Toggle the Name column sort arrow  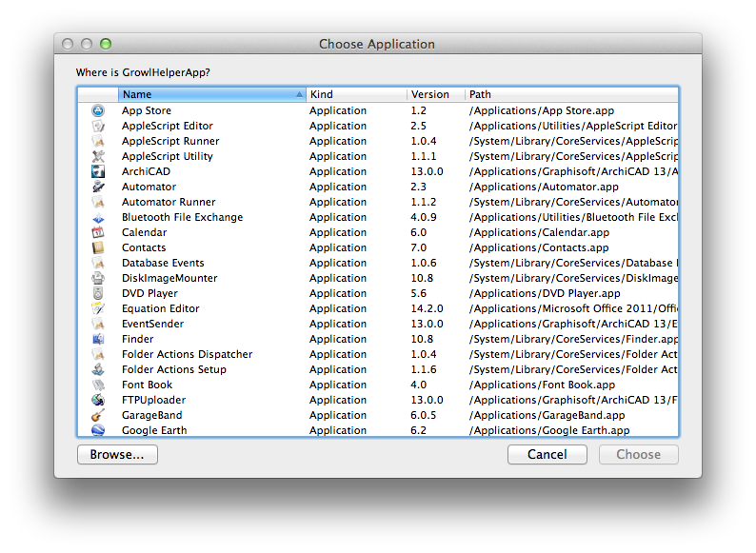[299, 94]
